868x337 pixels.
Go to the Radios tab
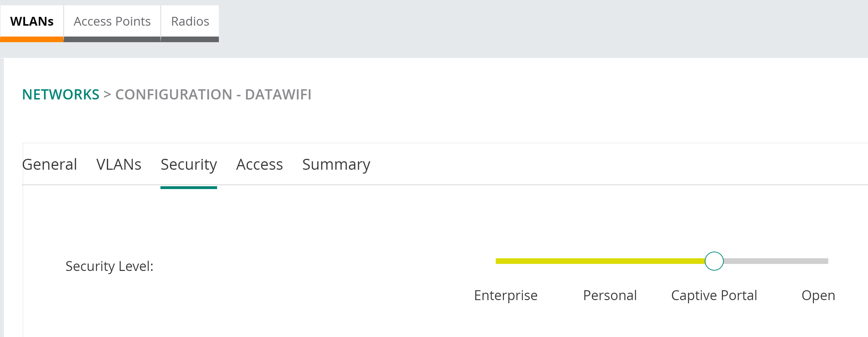click(x=190, y=21)
